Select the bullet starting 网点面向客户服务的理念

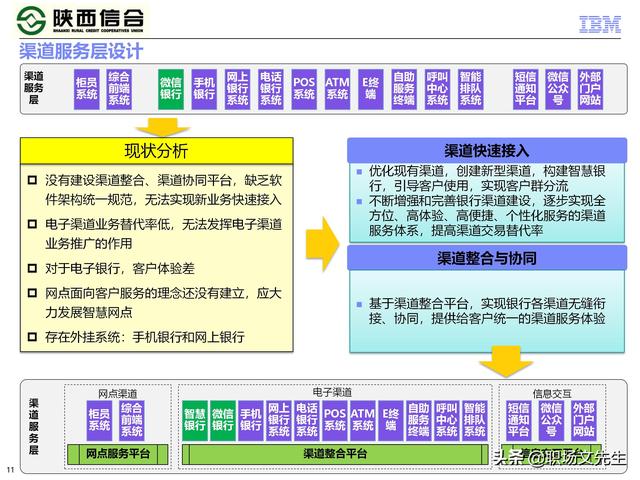pos(155,302)
